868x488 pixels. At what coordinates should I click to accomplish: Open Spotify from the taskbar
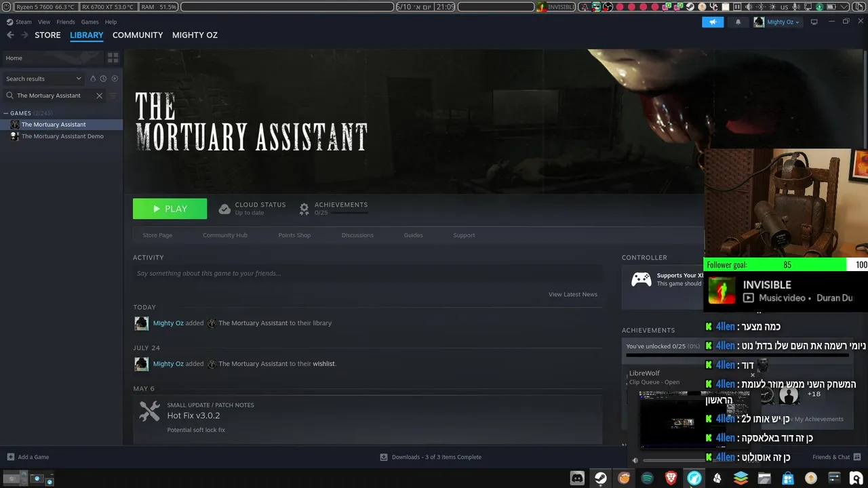point(647,478)
